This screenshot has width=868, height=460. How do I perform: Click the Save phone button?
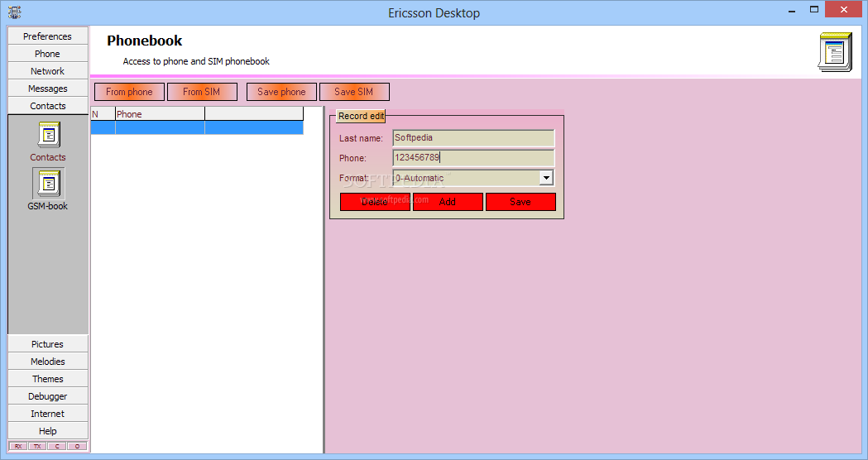[282, 92]
